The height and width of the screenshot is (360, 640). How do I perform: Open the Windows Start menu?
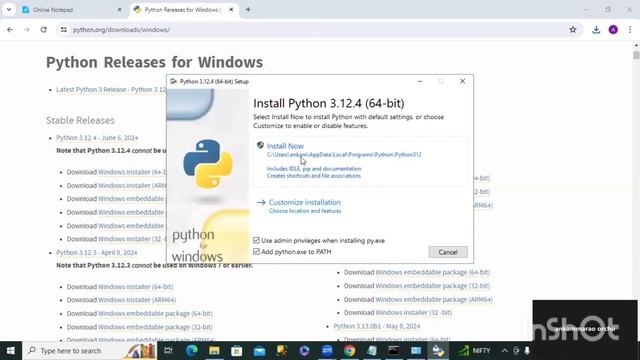click(11, 351)
